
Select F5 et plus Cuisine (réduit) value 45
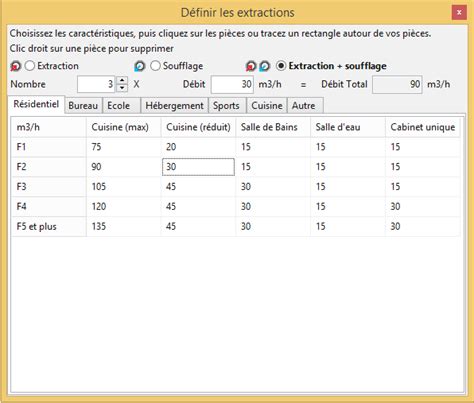198,226
